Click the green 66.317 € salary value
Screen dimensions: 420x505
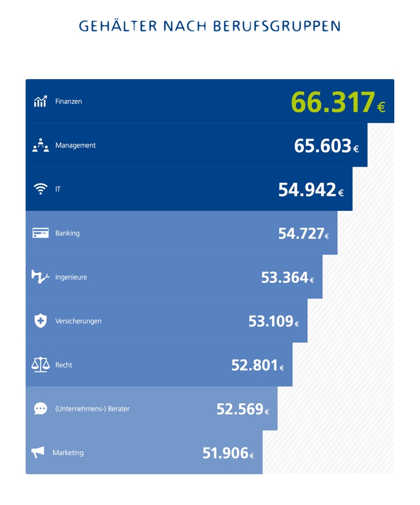pos(337,103)
